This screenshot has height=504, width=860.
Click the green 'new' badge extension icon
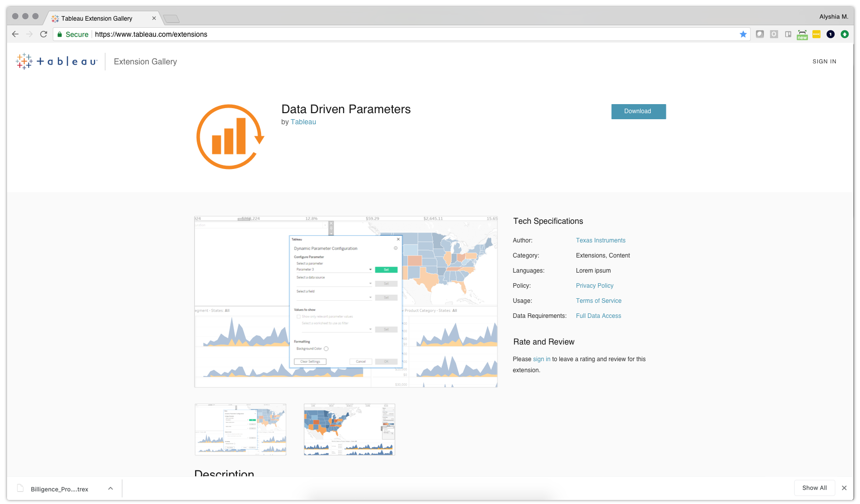(x=802, y=35)
